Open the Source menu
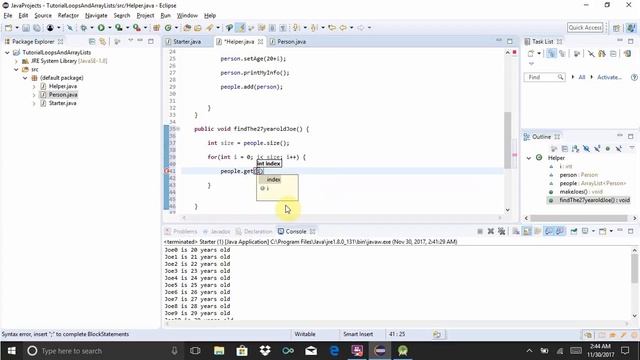The width and height of the screenshot is (640, 360). pos(43,16)
